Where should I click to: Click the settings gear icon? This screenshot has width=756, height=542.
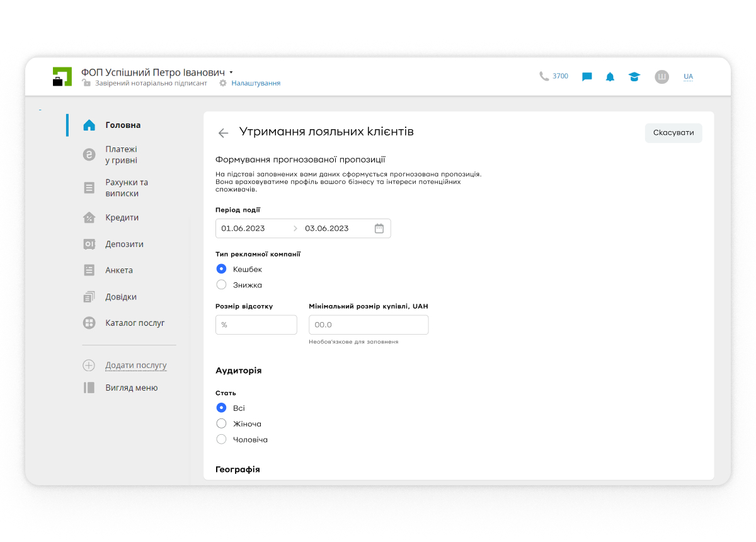223,83
